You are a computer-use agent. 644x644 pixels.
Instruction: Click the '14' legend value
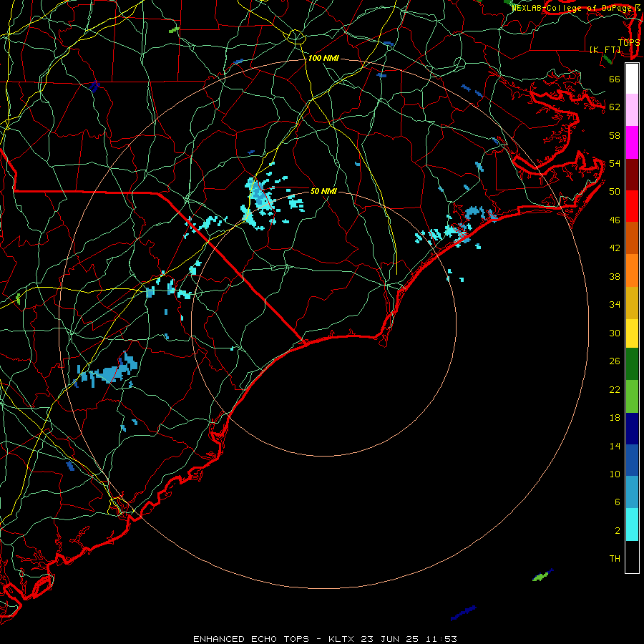pyautogui.click(x=615, y=446)
